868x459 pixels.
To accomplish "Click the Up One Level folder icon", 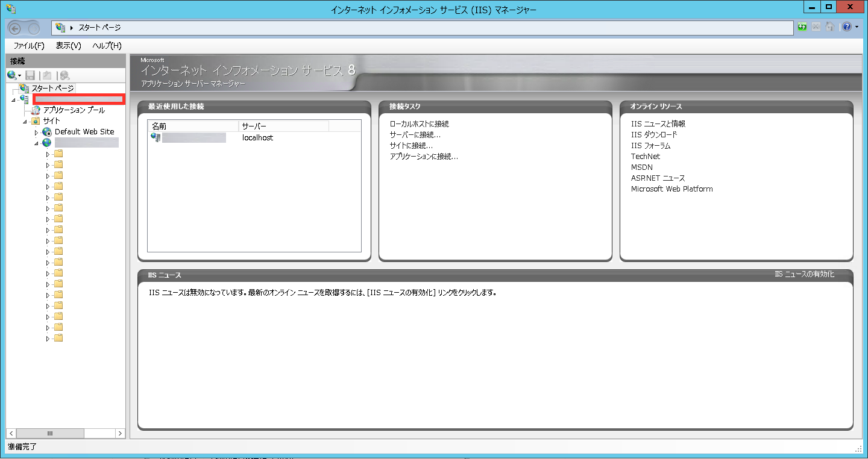I will tap(47, 75).
